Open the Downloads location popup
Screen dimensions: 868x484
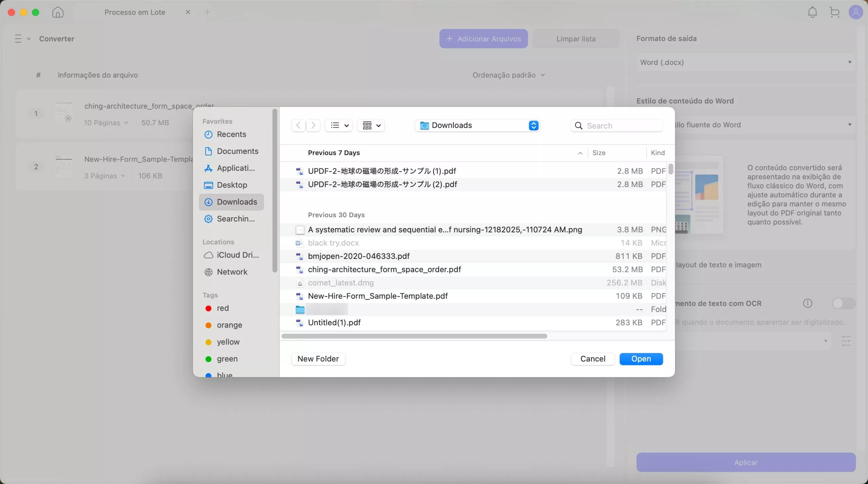tap(477, 126)
